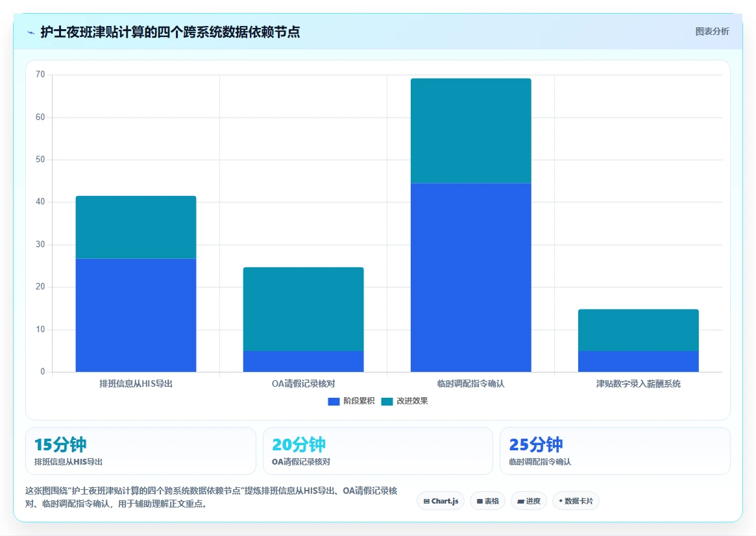Viewport: 756px width, 536px height.
Task: Click the 临时调配指令确认 x-axis label
Action: tap(471, 384)
